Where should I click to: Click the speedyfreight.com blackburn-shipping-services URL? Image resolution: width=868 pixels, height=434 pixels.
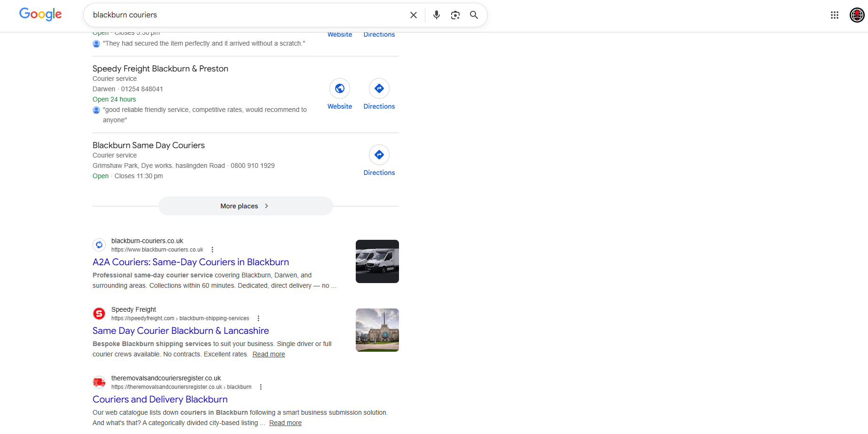pyautogui.click(x=180, y=318)
